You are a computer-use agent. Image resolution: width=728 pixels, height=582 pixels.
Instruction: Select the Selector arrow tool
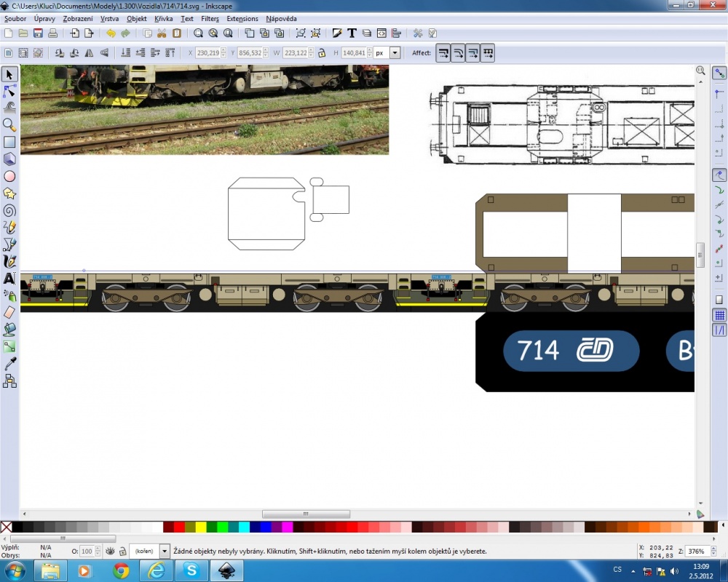tap(9, 74)
